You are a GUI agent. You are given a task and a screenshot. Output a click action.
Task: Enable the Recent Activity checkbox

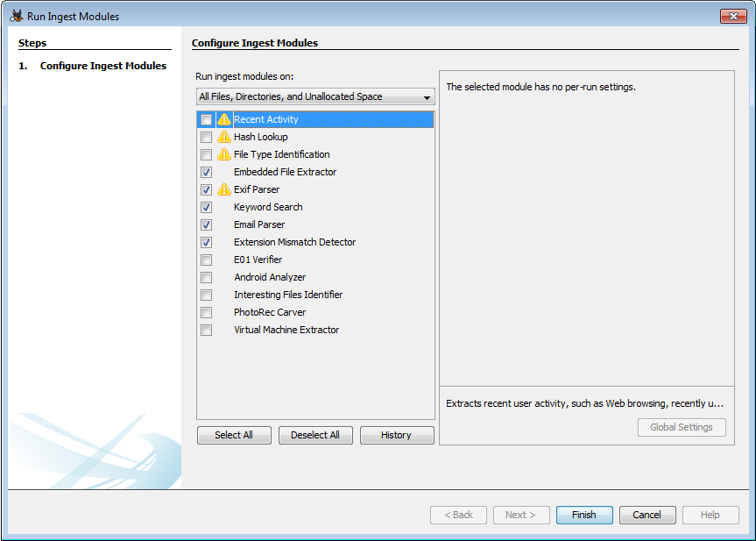click(206, 119)
